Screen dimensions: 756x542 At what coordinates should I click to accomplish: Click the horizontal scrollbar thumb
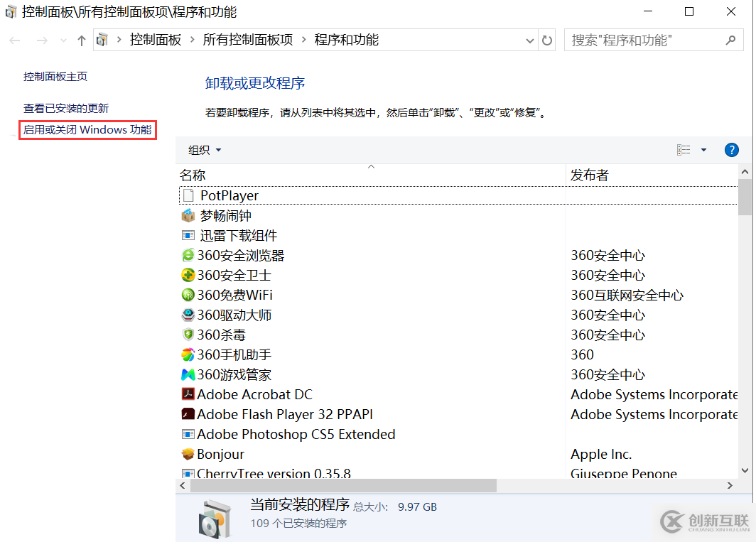point(343,486)
